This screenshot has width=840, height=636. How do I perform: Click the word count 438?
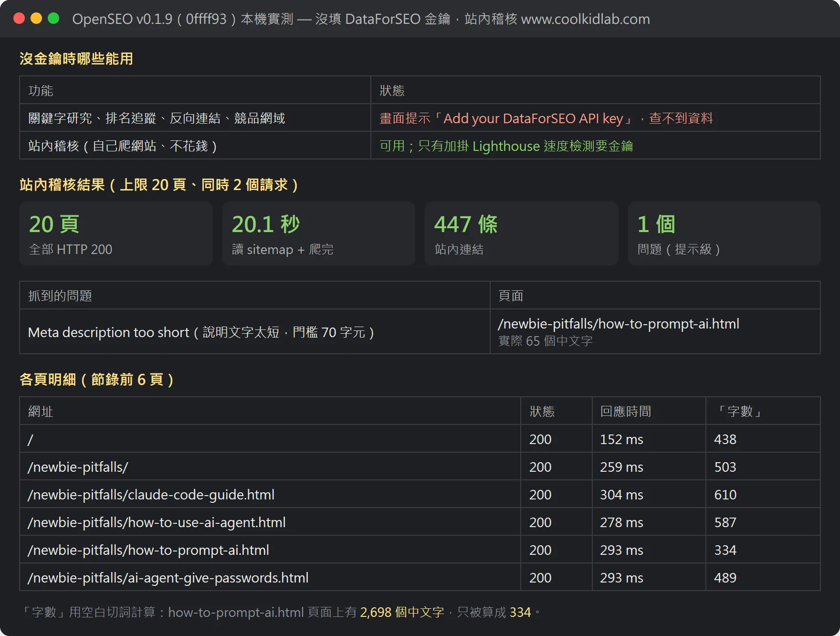click(x=725, y=439)
